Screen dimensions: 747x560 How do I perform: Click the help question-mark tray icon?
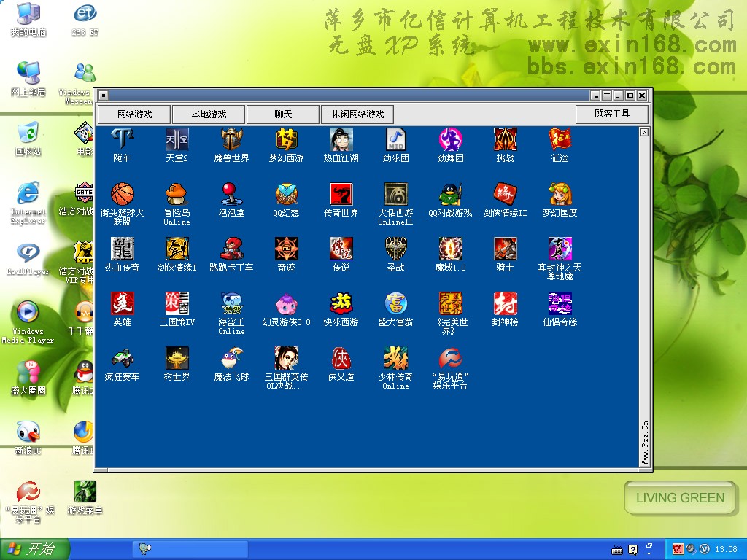(632, 550)
